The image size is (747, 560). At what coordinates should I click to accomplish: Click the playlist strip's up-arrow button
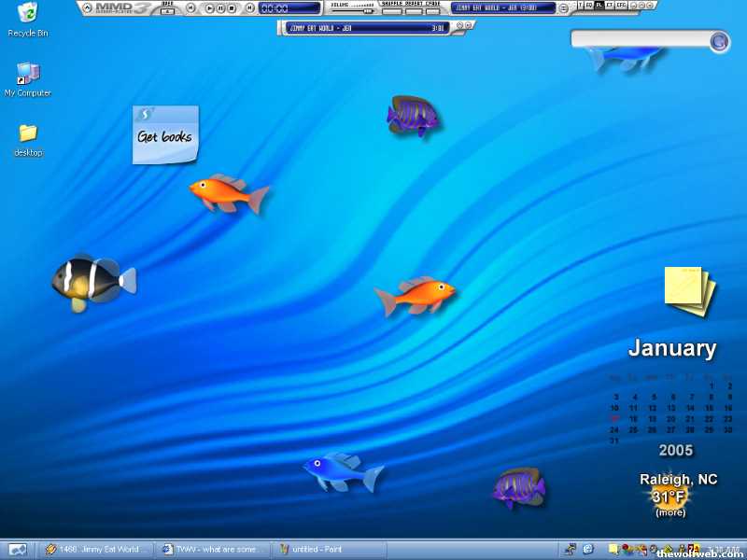[x=459, y=25]
